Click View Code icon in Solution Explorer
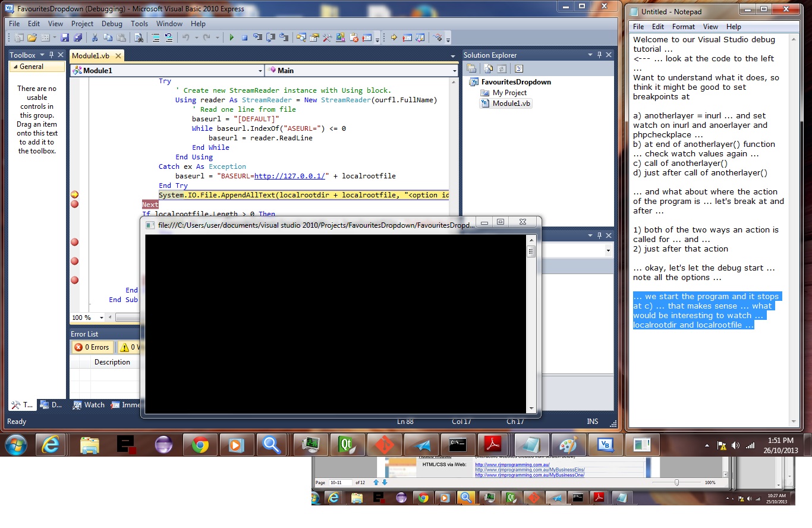812x528 pixels. tap(518, 68)
